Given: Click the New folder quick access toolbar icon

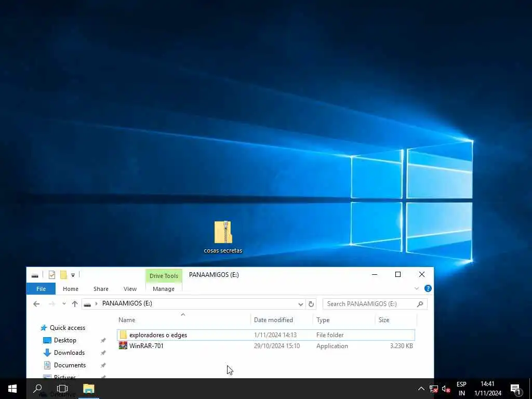Looking at the screenshot, I should [x=63, y=275].
